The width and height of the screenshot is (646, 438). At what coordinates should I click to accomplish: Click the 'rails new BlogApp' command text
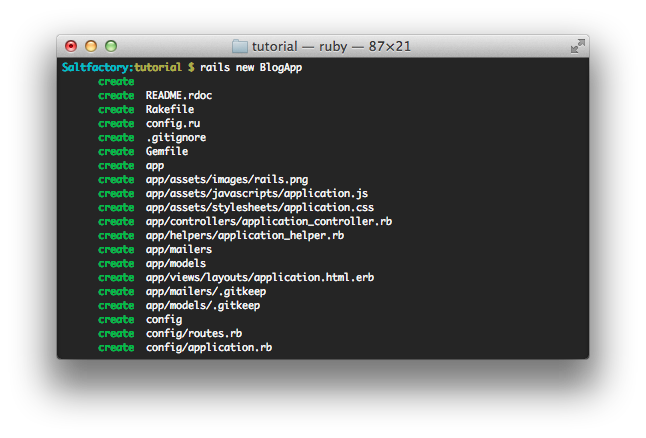(251, 68)
